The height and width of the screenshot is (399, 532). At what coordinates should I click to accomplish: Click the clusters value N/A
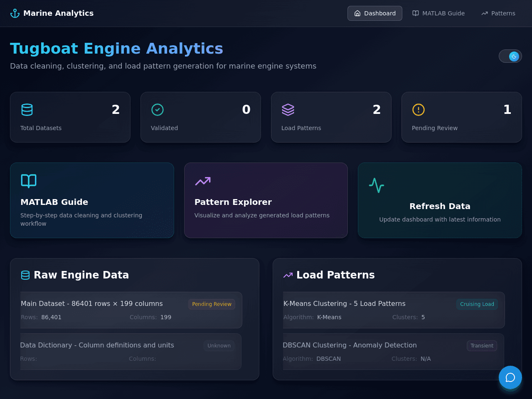pyautogui.click(x=426, y=359)
